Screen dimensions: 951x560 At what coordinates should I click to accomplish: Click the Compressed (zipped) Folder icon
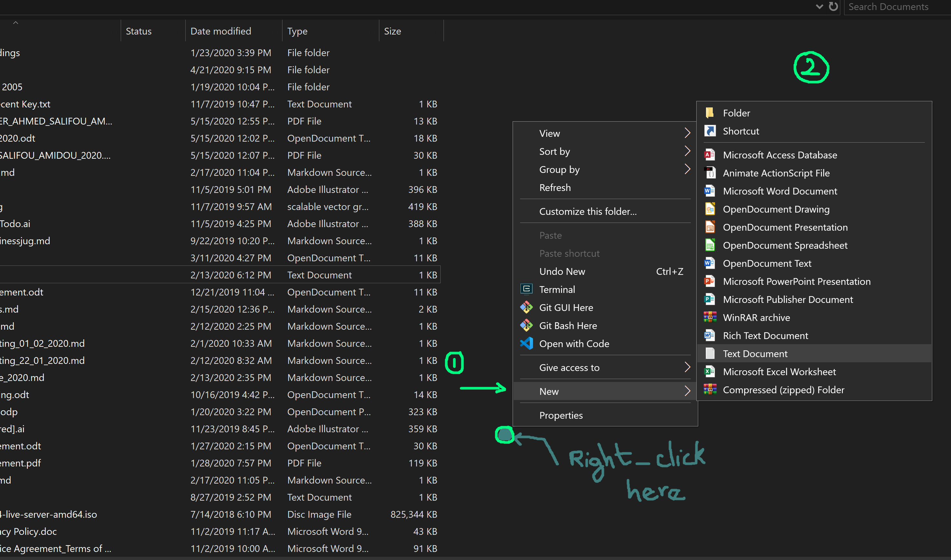(x=710, y=390)
